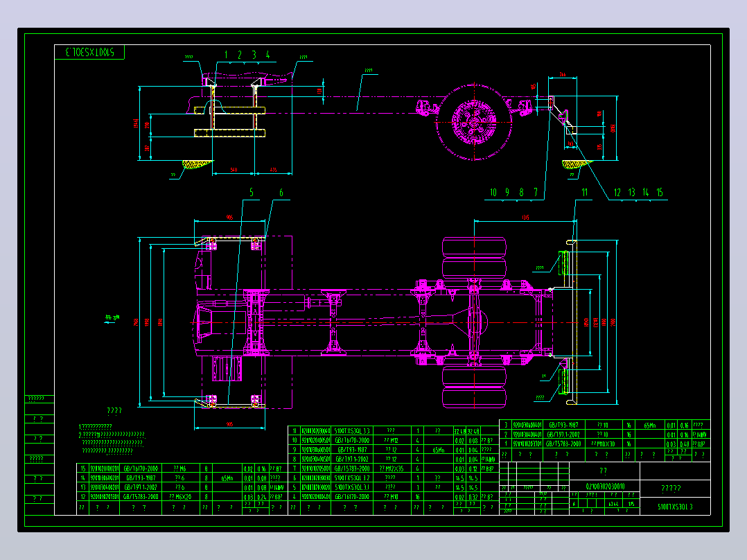Viewport: 747px width, 560px height.
Task: Click the 5100TXS30L 3 title block text
Action: (x=675, y=507)
